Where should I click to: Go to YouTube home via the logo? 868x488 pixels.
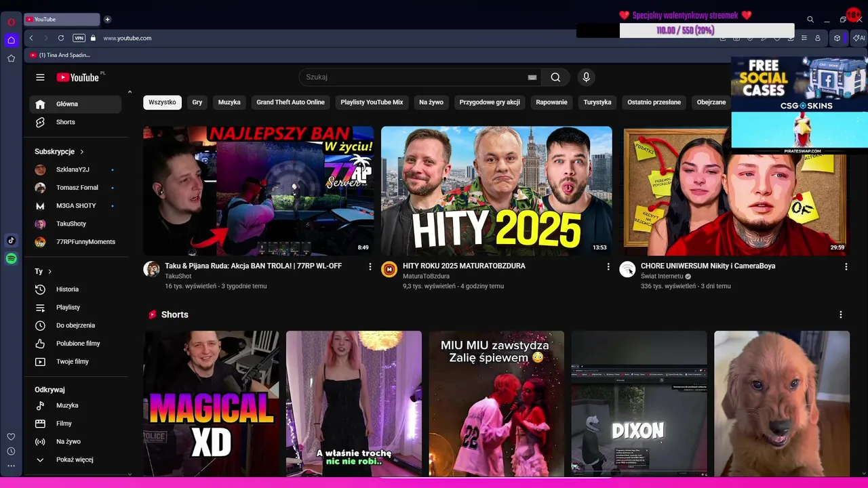click(x=78, y=77)
